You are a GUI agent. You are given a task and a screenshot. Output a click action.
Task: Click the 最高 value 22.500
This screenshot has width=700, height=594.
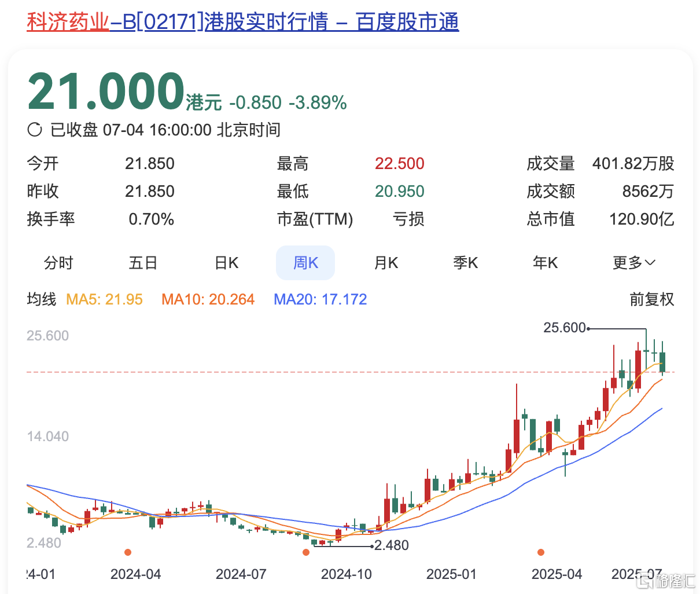400,164
